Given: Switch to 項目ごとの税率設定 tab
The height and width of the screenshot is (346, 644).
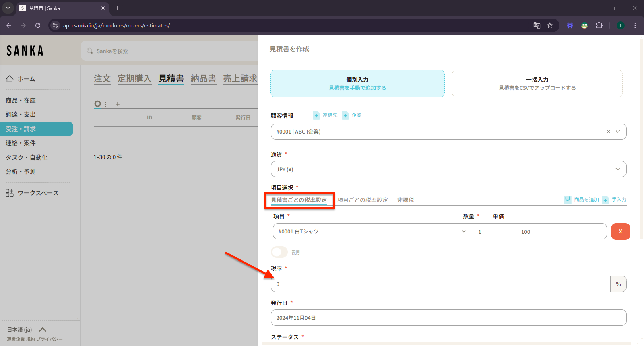Looking at the screenshot, I should click(x=362, y=200).
